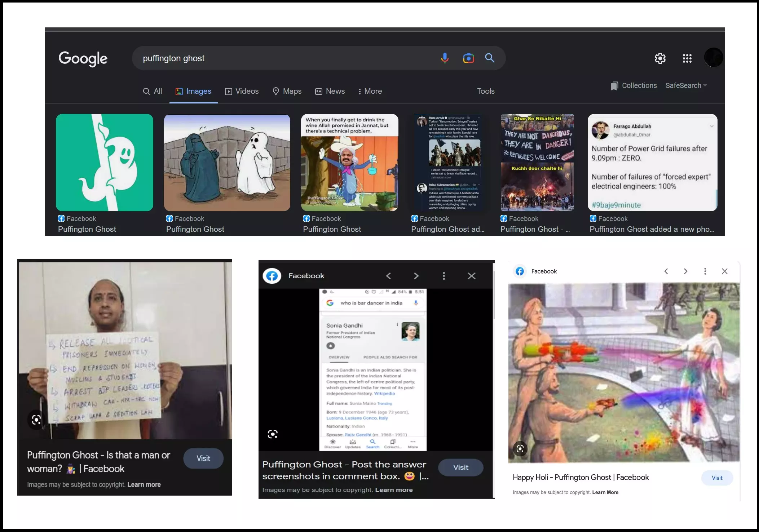
Task: Click 'Puffington Ghost added a new pho…' title
Action: [652, 229]
